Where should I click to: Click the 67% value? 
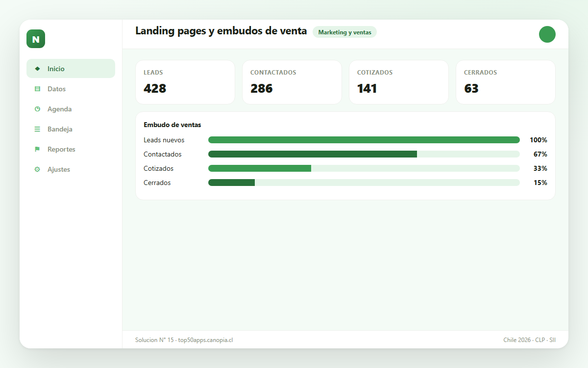pyautogui.click(x=540, y=154)
